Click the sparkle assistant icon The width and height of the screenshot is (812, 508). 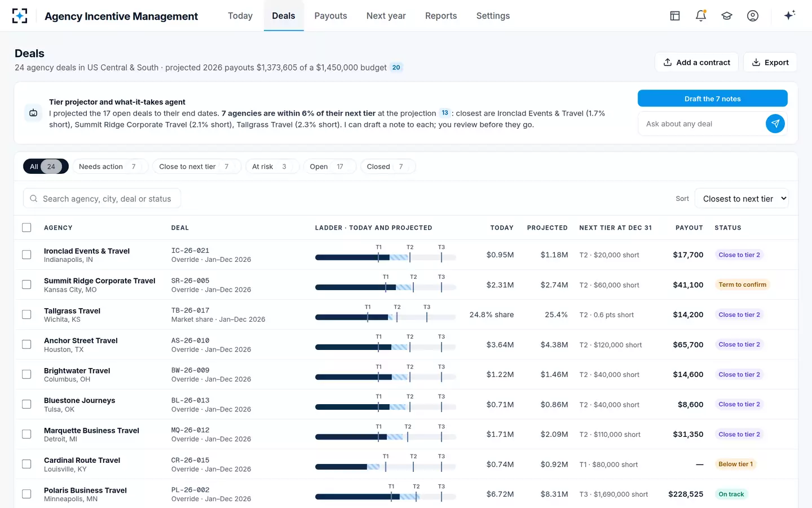pos(789,15)
